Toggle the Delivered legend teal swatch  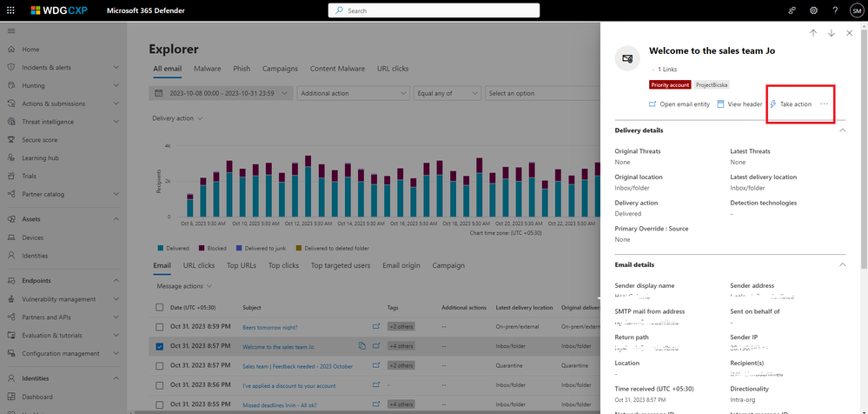tap(161, 248)
